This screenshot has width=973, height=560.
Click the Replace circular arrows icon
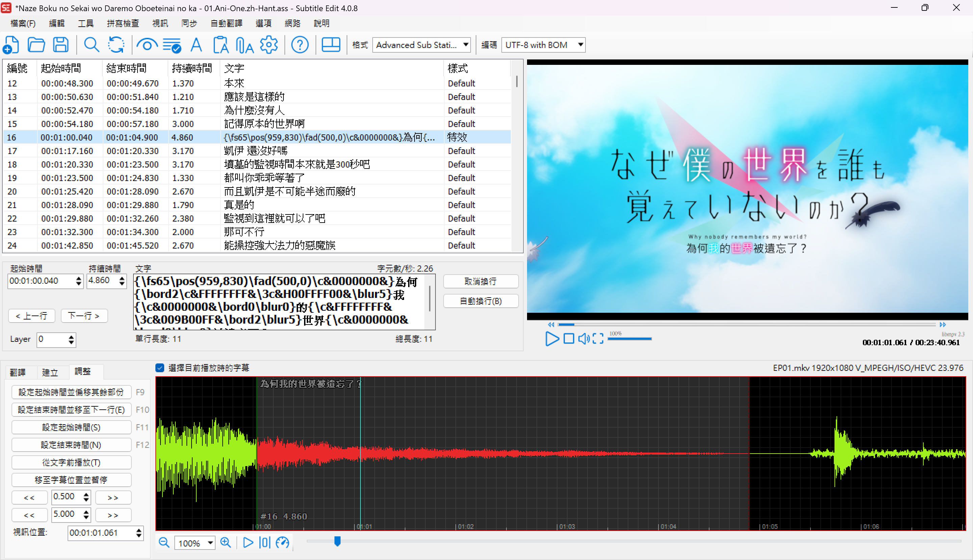tap(116, 45)
